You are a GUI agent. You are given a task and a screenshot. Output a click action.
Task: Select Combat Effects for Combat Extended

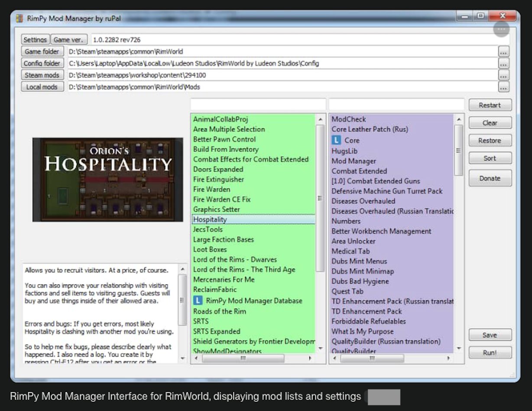click(x=251, y=159)
